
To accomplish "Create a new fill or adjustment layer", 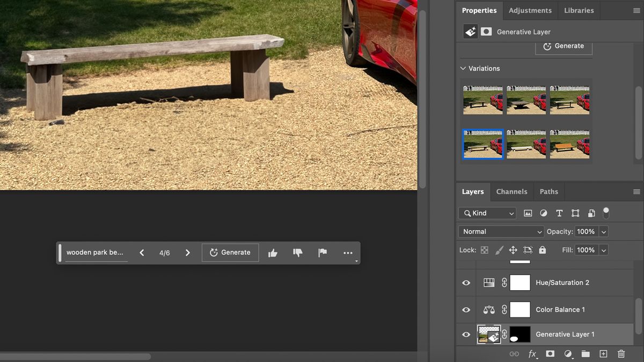I will [568, 354].
